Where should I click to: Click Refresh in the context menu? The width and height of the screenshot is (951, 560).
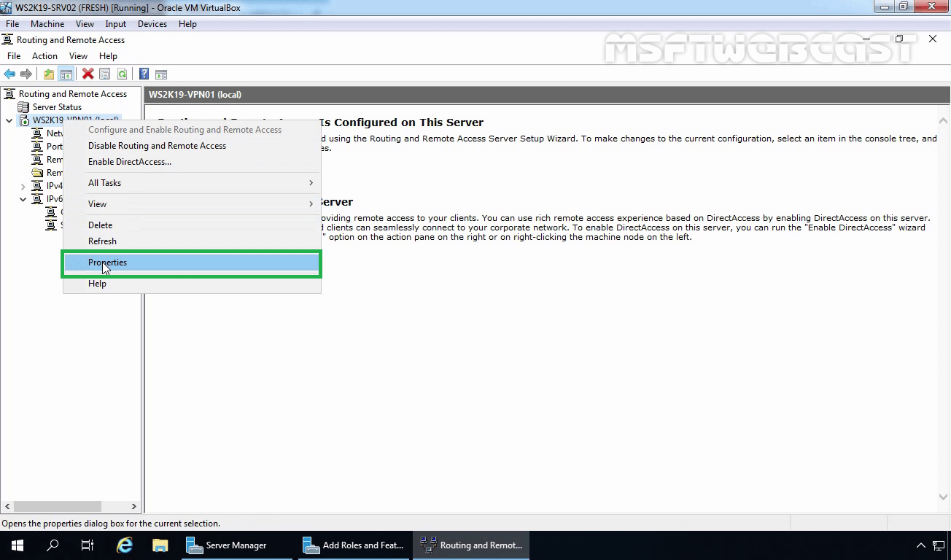pos(192,241)
